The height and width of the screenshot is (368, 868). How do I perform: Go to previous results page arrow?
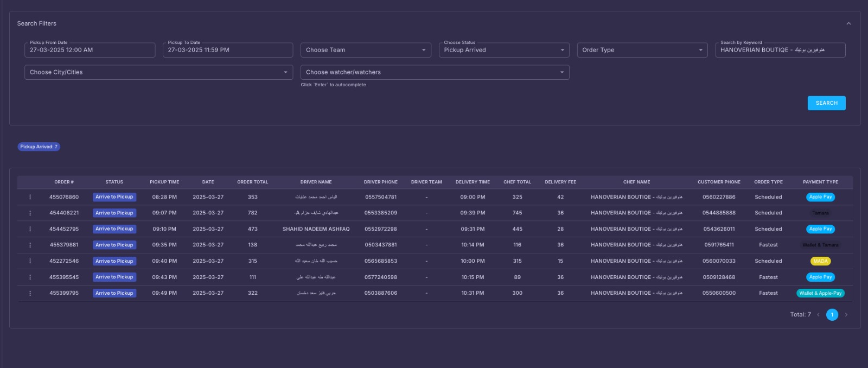(818, 315)
